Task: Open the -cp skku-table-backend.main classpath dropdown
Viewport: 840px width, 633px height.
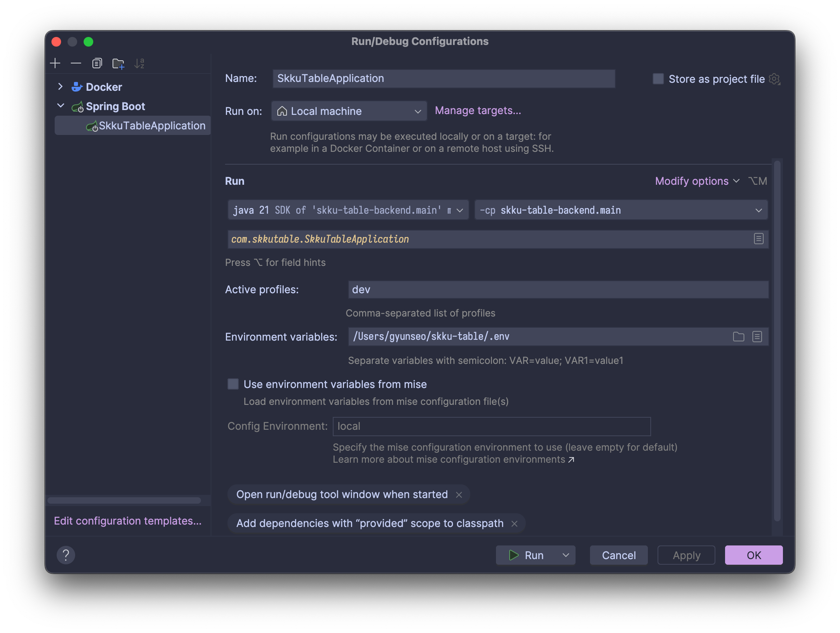Action: pyautogui.click(x=621, y=210)
